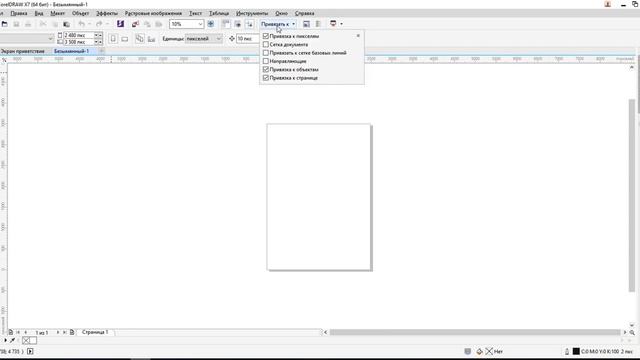Click the full-screen preview icon beside zoom
Image resolution: width=640 pixels, height=360 pixels.
point(211,24)
